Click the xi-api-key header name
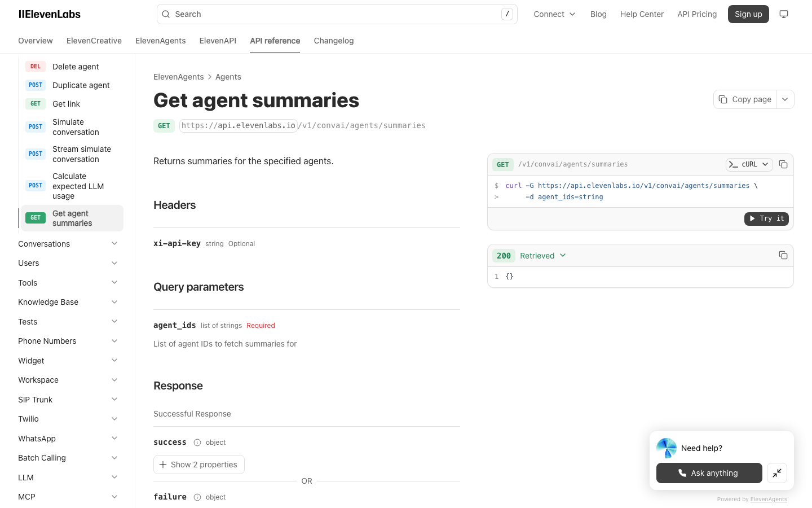812x508 pixels. point(177,243)
